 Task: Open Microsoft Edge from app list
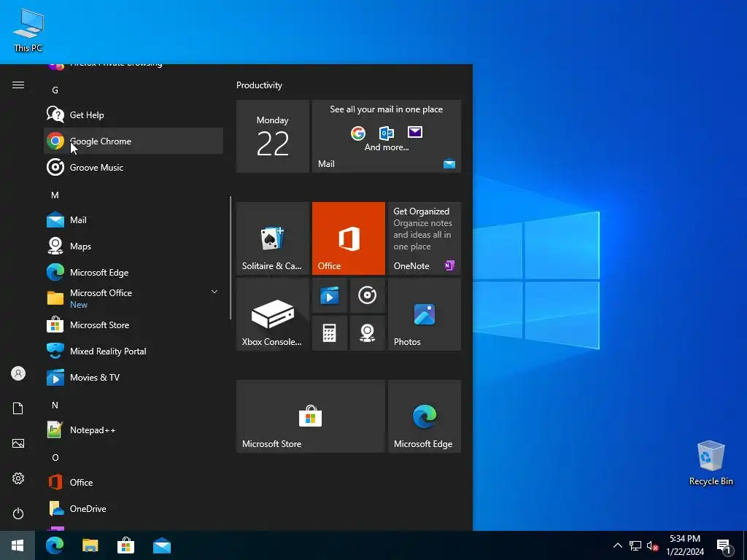tap(133, 272)
